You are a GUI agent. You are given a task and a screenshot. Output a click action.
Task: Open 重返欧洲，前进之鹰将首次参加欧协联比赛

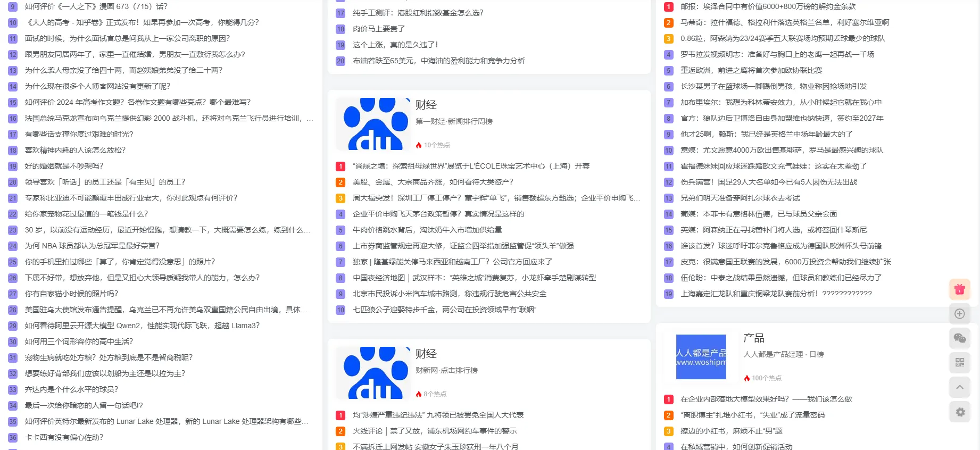[x=751, y=70]
